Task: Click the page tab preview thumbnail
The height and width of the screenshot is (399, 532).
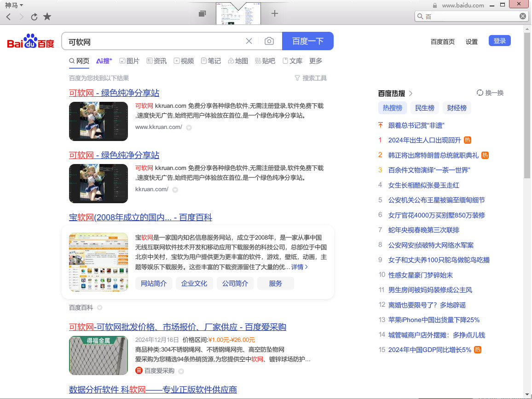Action: [238, 13]
